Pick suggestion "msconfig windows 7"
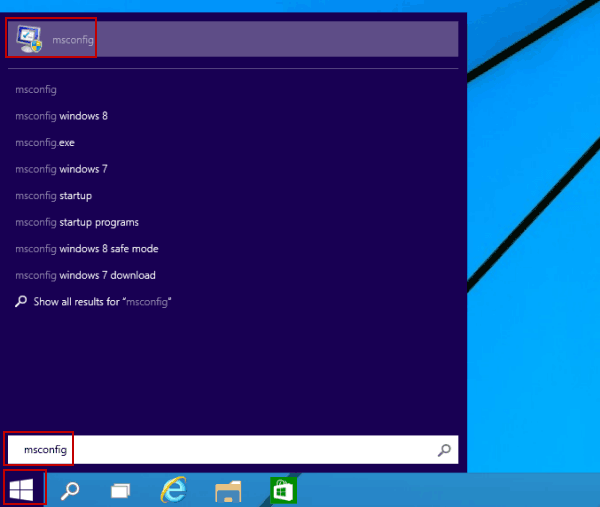This screenshot has height=507, width=600. click(62, 169)
